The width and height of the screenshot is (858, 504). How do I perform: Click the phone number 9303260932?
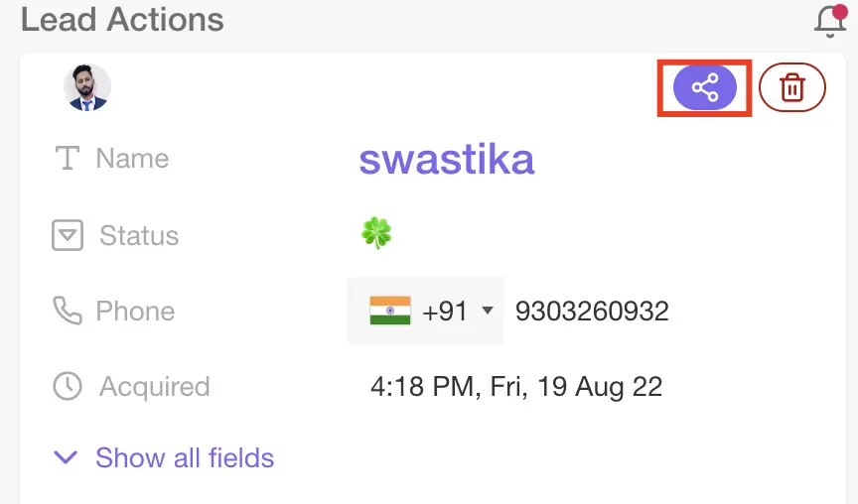click(592, 312)
